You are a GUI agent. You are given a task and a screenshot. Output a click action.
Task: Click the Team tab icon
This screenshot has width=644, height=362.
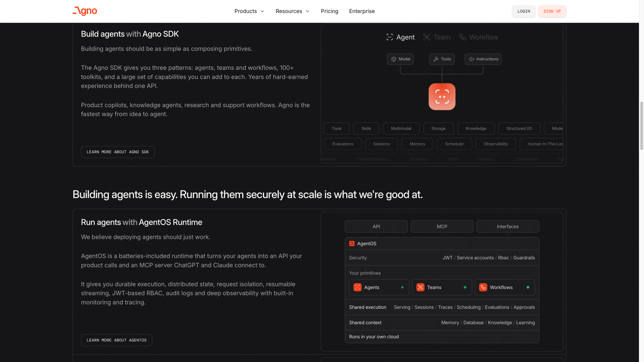427,37
